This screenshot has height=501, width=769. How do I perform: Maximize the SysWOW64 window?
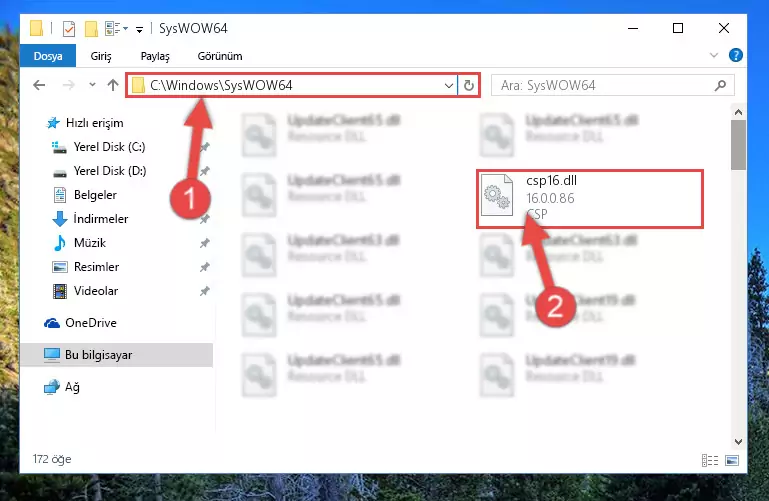(x=678, y=28)
